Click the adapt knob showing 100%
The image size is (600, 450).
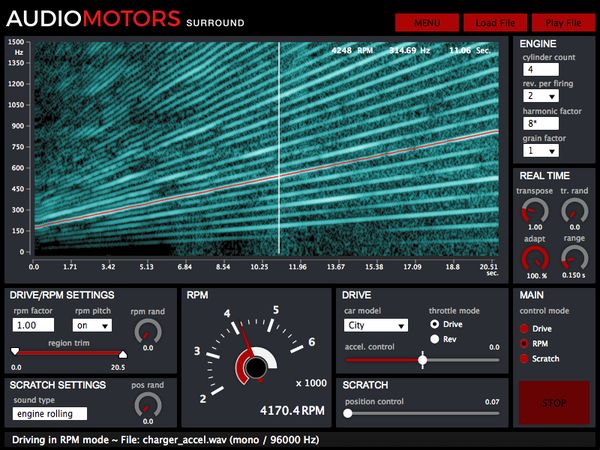click(x=535, y=261)
